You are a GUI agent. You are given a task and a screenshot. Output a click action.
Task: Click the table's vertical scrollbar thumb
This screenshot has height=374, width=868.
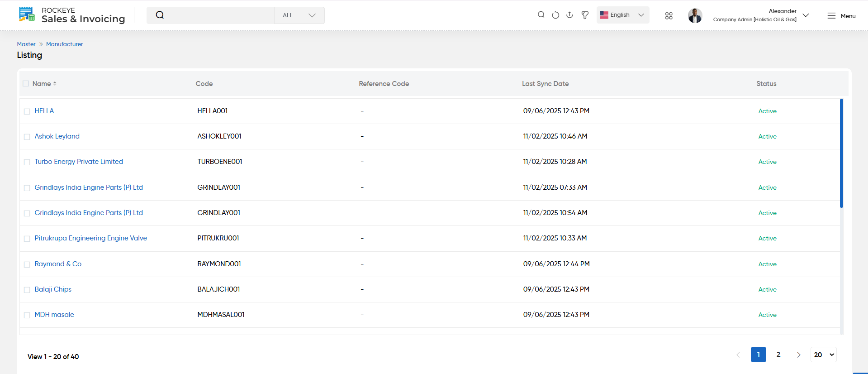tap(841, 153)
